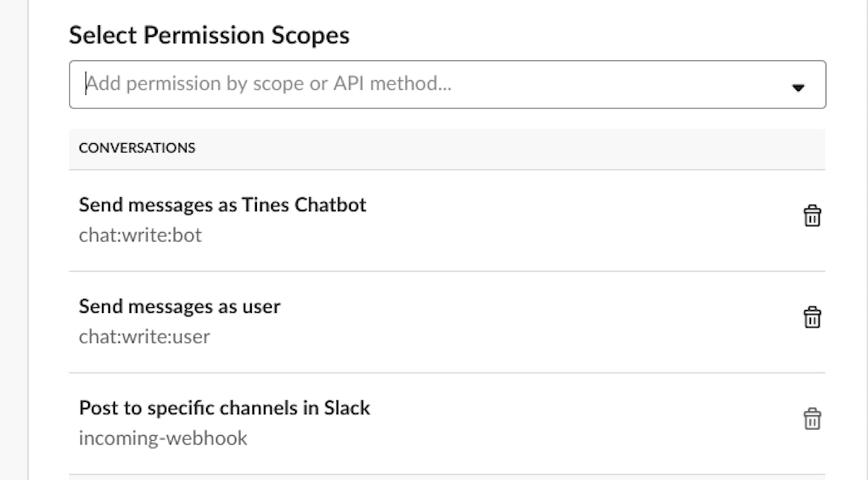Image resolution: width=868 pixels, height=480 pixels.
Task: Delete the Send messages as user permission
Action: pyautogui.click(x=812, y=317)
